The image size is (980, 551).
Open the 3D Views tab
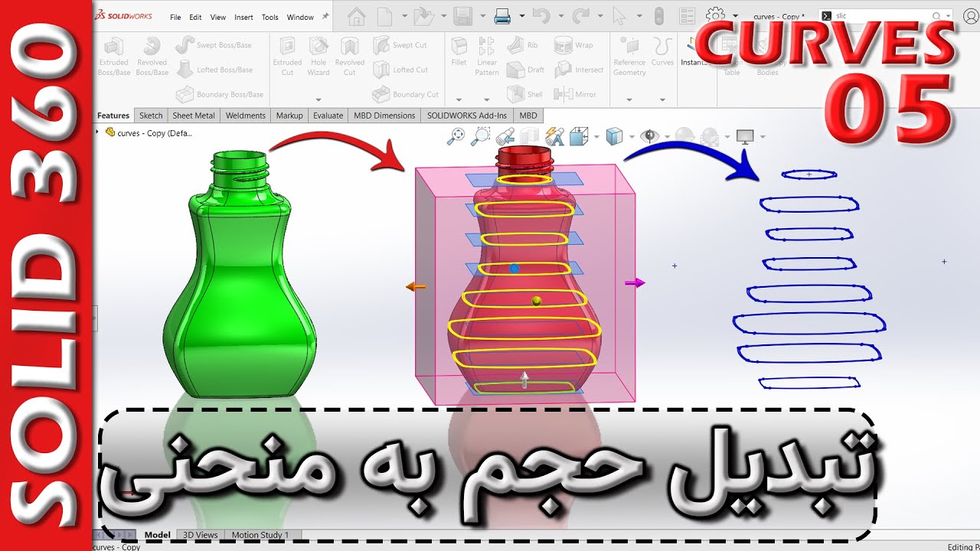200,535
